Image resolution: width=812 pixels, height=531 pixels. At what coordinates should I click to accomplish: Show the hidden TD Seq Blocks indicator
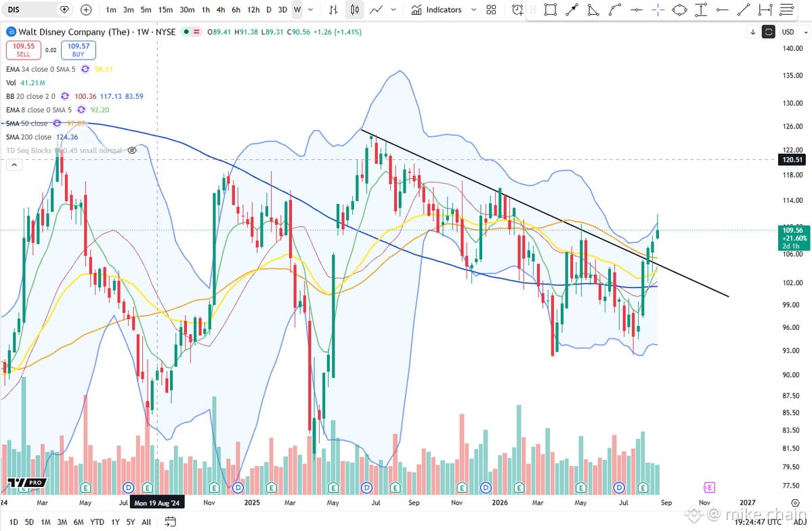click(132, 150)
